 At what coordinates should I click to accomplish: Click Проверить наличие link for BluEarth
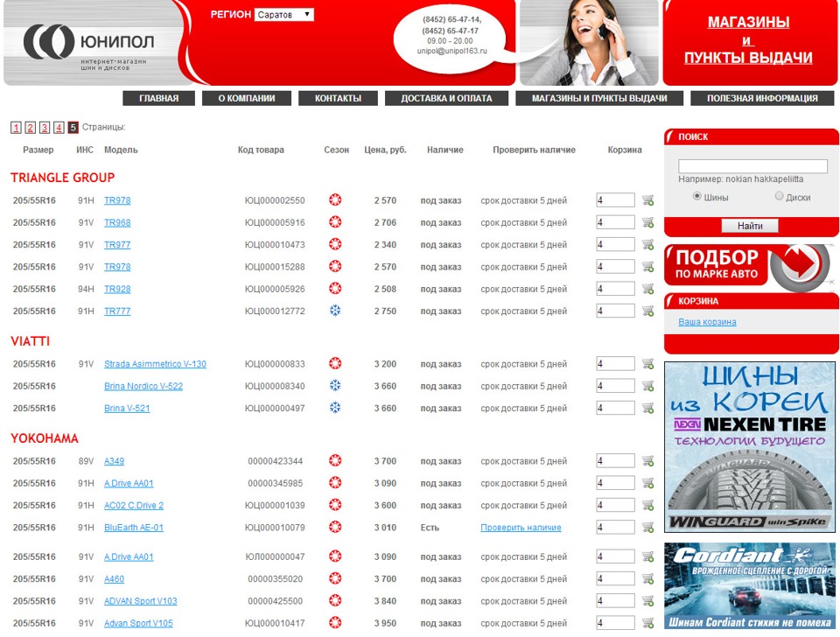[x=521, y=527]
